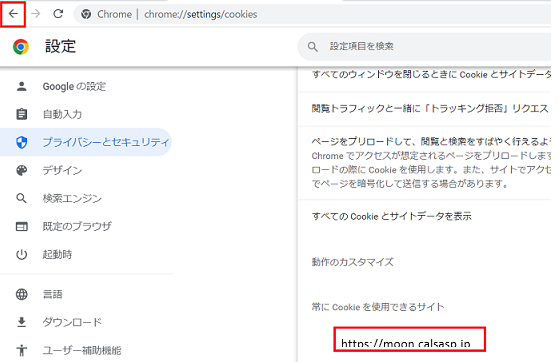This screenshot has height=362, width=559.
Task: Click the magnifier icon for 検索エンジン
Action: (21, 198)
